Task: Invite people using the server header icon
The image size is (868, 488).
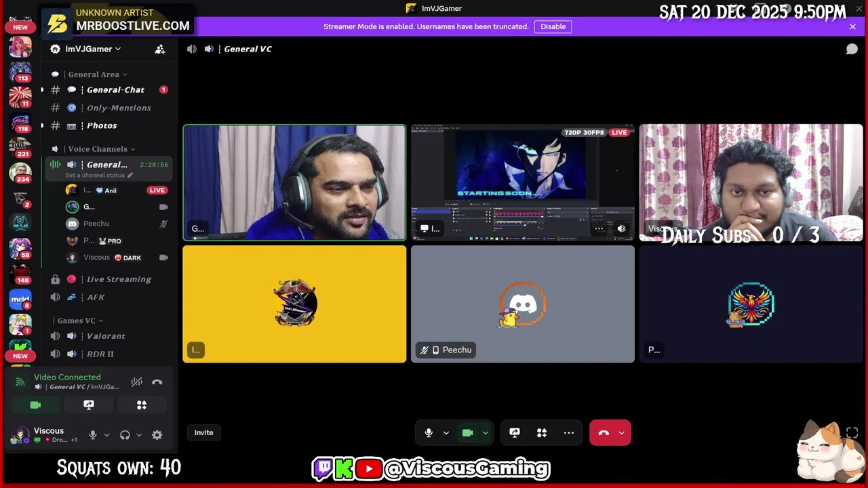Action: (160, 49)
